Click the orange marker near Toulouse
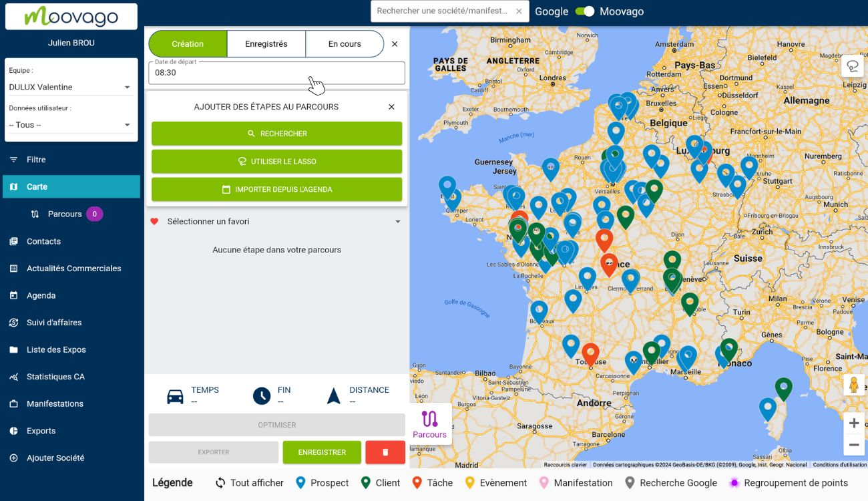Image resolution: width=868 pixels, height=501 pixels. click(x=590, y=354)
